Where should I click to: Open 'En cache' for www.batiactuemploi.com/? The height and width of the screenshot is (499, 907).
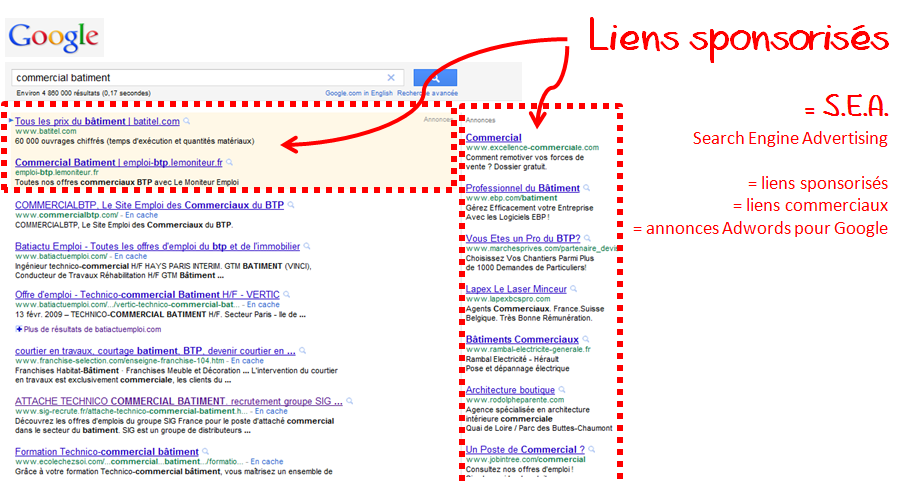point(131,256)
